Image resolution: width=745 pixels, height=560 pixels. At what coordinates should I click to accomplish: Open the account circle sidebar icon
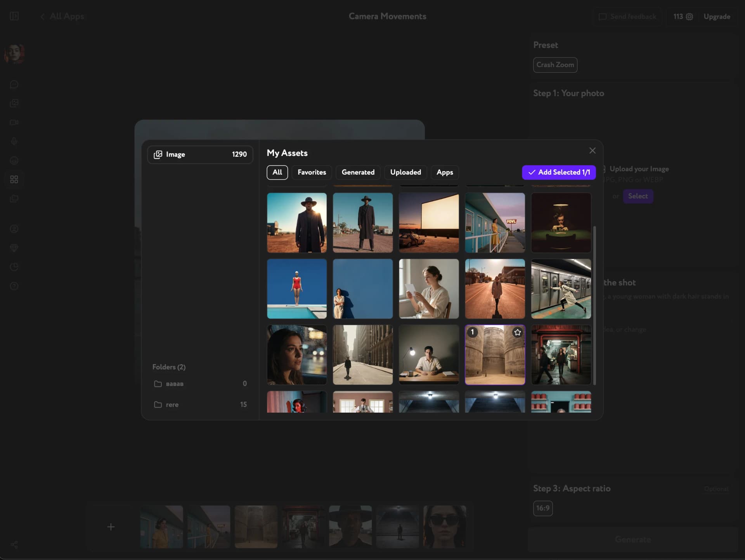[x=14, y=229]
